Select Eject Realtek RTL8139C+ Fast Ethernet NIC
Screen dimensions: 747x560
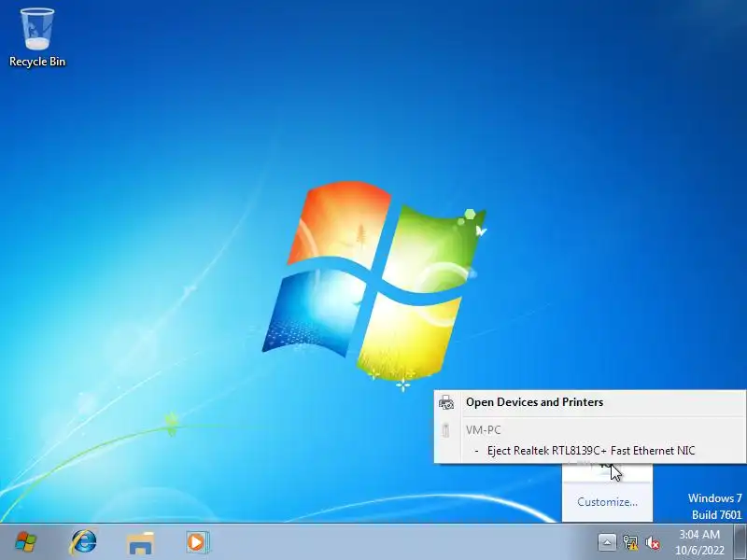click(x=591, y=451)
